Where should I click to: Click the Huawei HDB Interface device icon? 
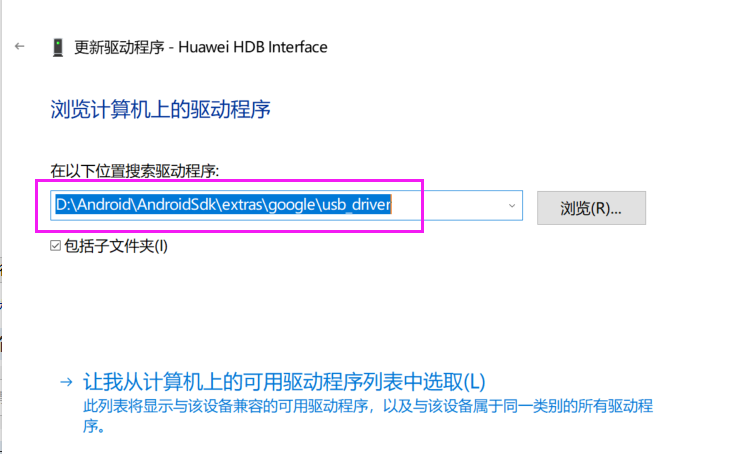click(58, 48)
